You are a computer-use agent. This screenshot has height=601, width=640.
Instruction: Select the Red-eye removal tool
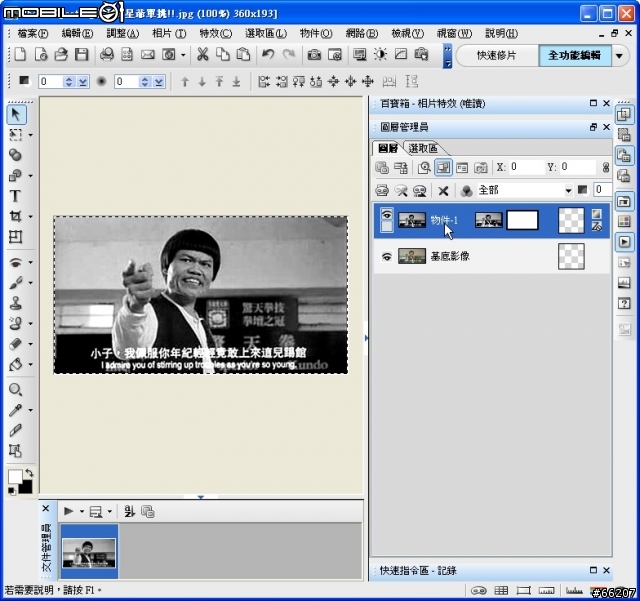(x=15, y=262)
